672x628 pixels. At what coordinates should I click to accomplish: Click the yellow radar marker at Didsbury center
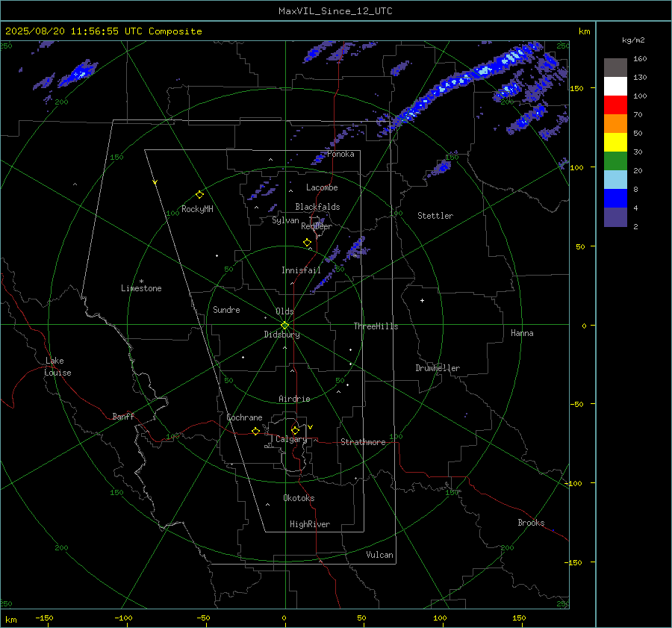[x=285, y=326]
